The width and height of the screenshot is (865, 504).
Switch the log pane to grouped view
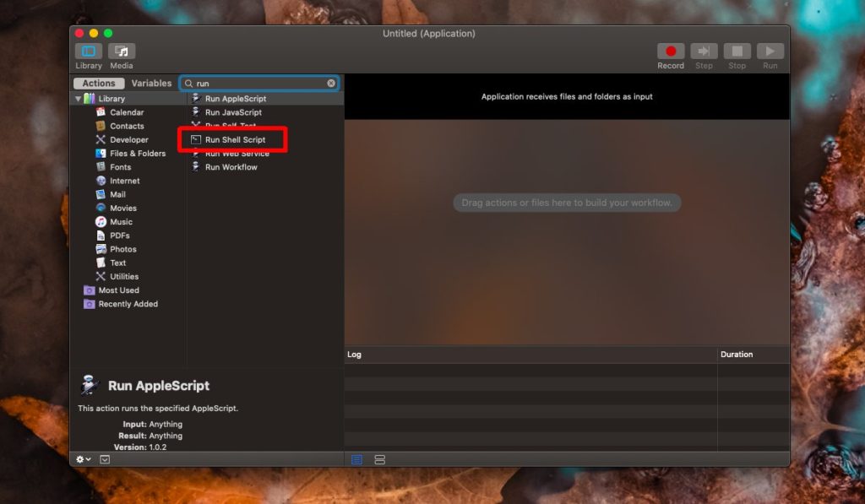click(379, 459)
